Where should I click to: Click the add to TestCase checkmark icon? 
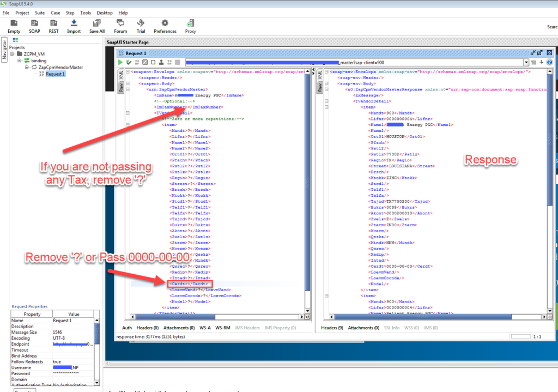pos(129,62)
